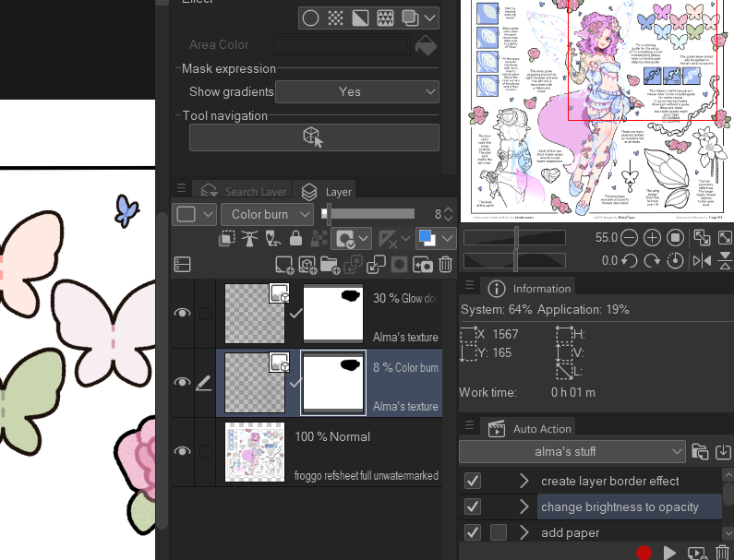Click the New Raster Layer icon

(x=284, y=265)
